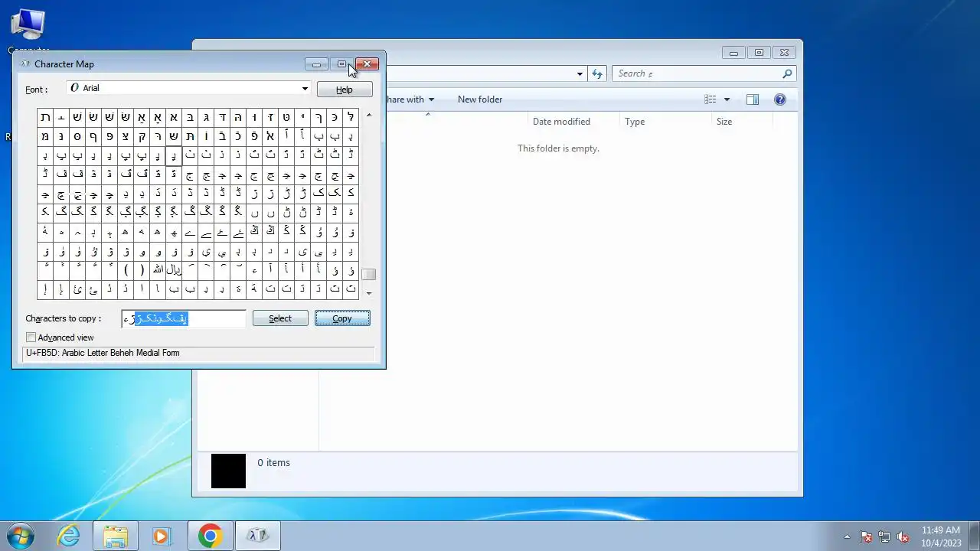Open the Share with dropdown menu
The height and width of the screenshot is (551, 980).
coord(410,99)
